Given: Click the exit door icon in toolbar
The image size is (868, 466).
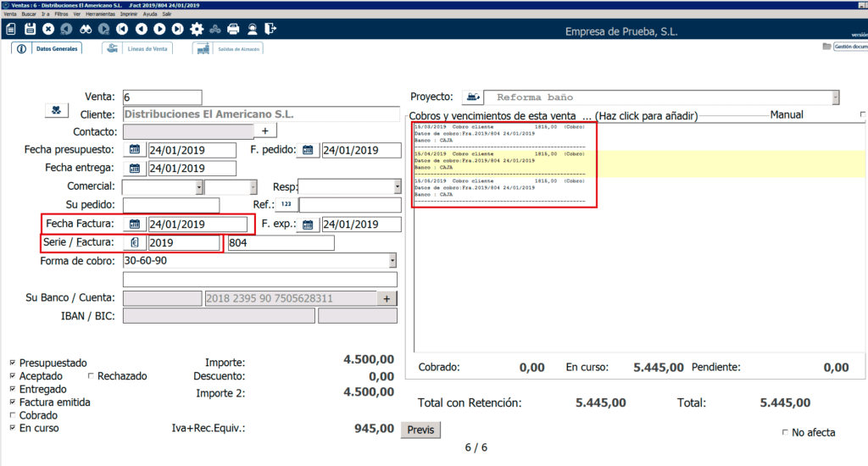Looking at the screenshot, I should 270,29.
